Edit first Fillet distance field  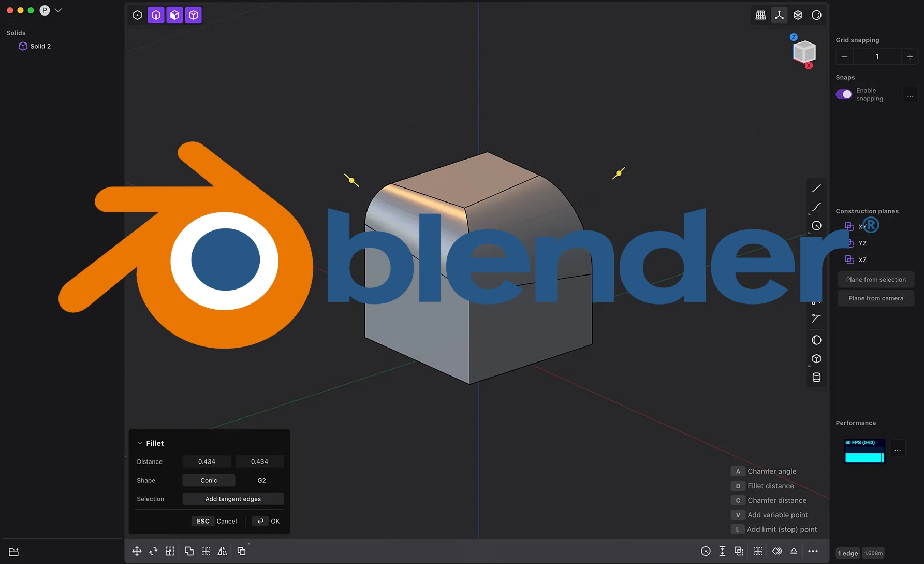pos(207,461)
